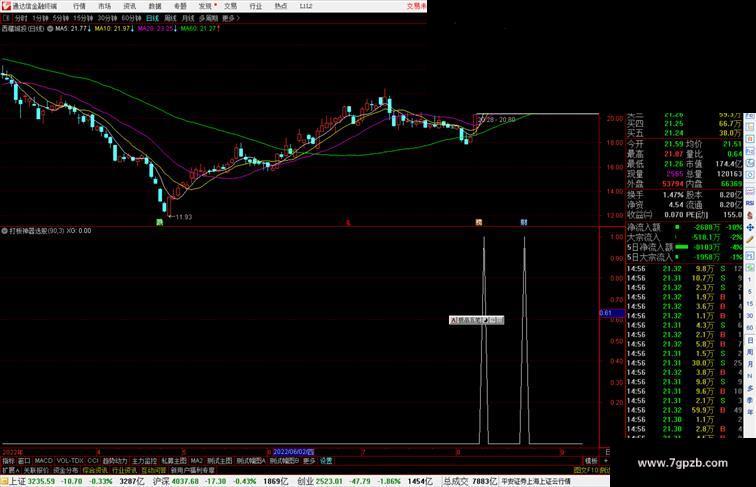Click the green marker icon below chart low
This screenshot has height=487, width=756.
click(x=159, y=222)
